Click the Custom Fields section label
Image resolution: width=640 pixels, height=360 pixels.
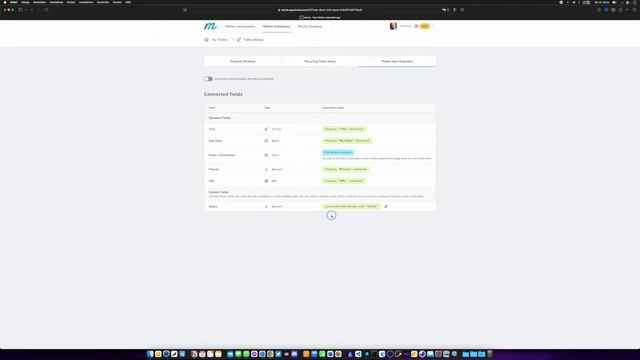219,192
